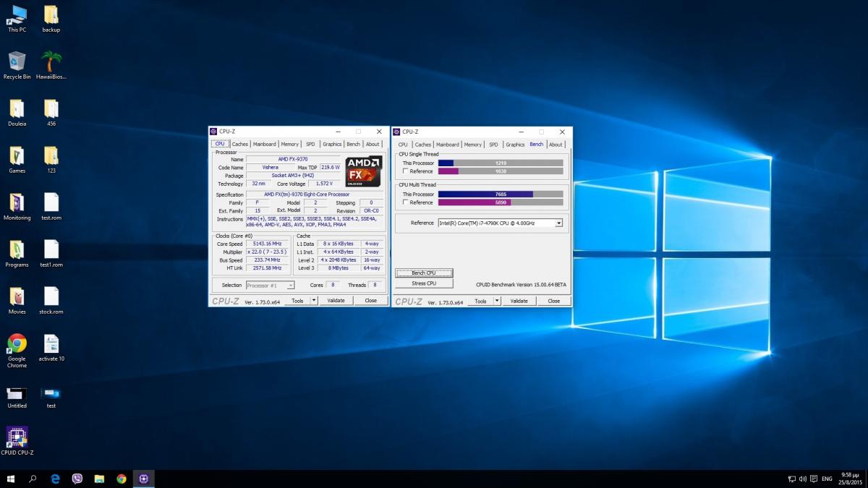Screen dimensions: 868x488
Task: Open the Programs folder icon
Action: click(x=17, y=254)
